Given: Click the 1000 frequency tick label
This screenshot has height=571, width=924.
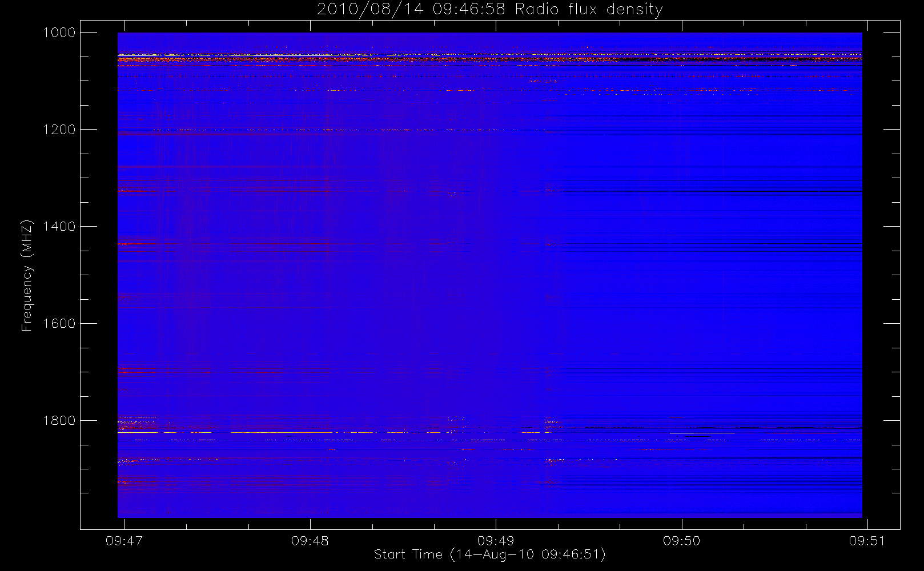Looking at the screenshot, I should pyautogui.click(x=59, y=33).
